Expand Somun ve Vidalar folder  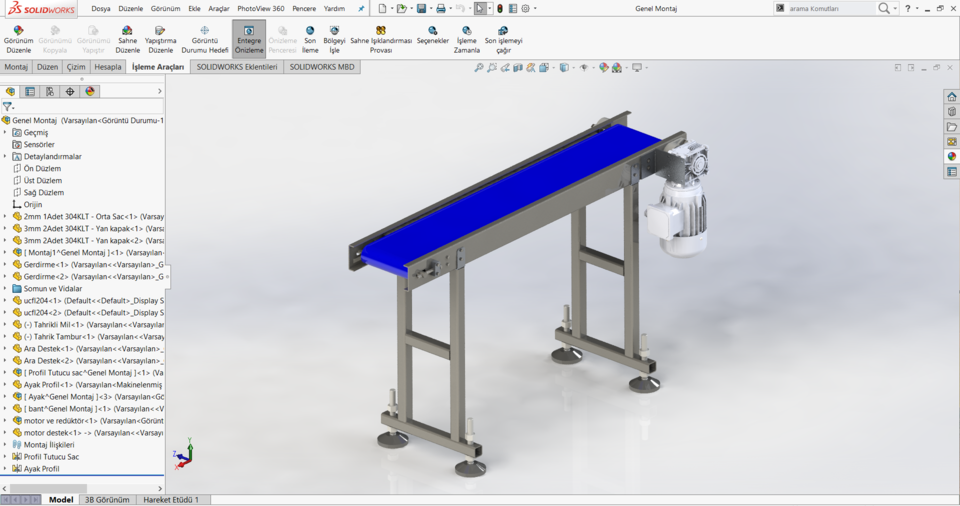(5, 289)
